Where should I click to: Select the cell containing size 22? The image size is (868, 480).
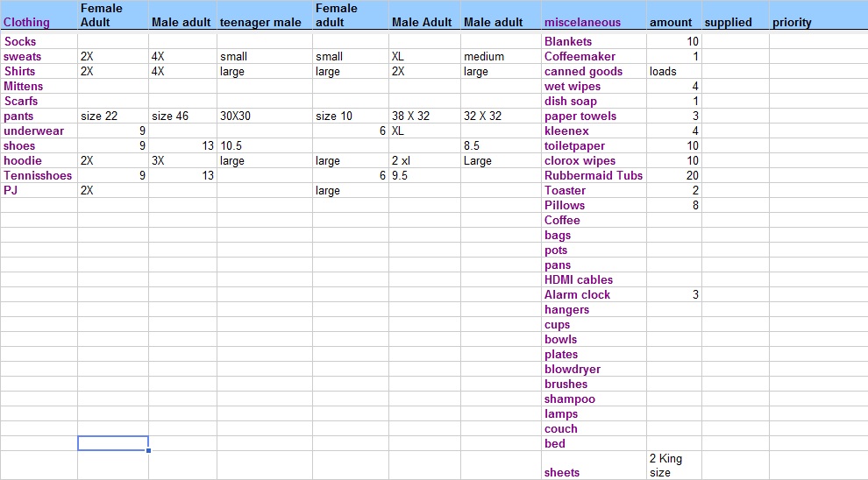[x=99, y=116]
